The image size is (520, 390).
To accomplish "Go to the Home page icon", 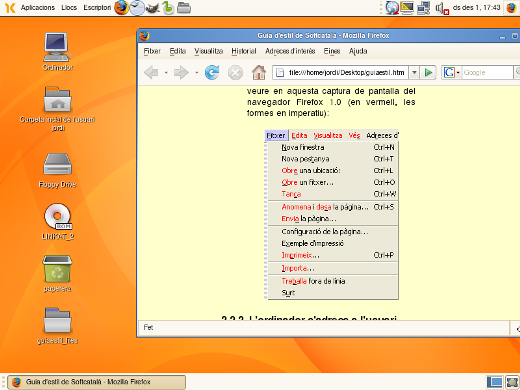I will tap(259, 72).
